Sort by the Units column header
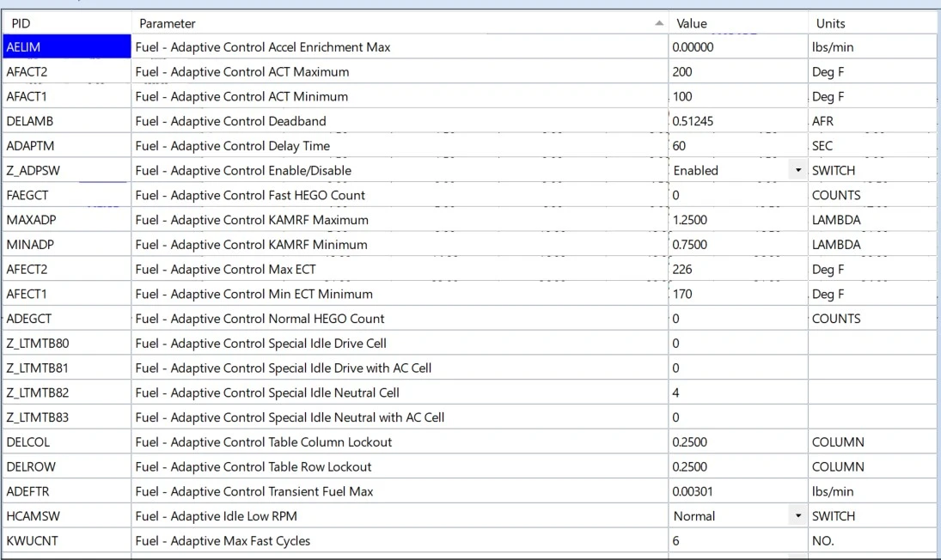Screen dimensions: 941x560 [x=872, y=23]
